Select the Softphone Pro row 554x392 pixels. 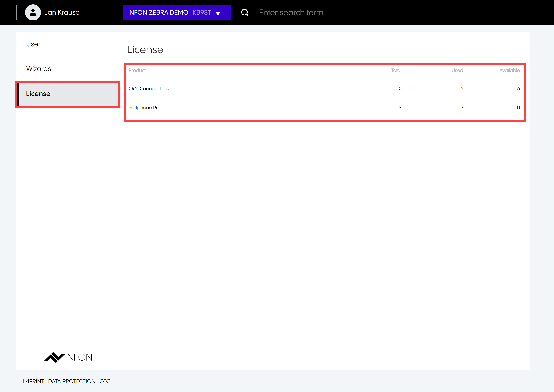(144, 108)
